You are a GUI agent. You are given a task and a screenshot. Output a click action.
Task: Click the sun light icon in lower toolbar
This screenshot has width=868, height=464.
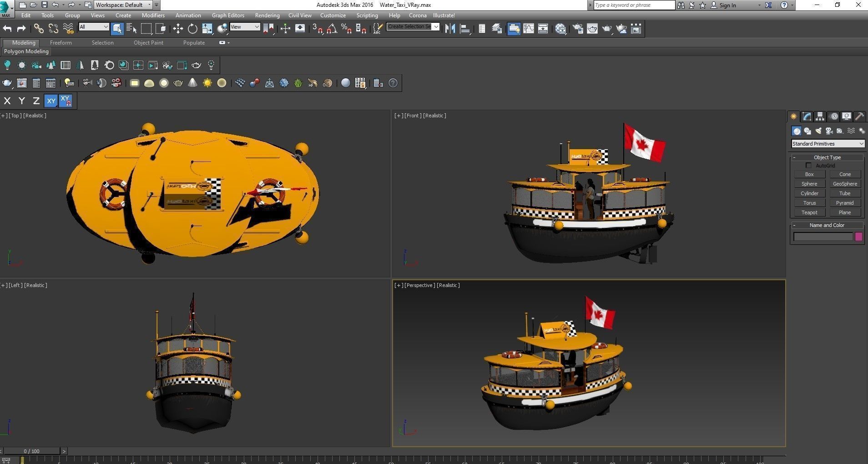pos(207,83)
